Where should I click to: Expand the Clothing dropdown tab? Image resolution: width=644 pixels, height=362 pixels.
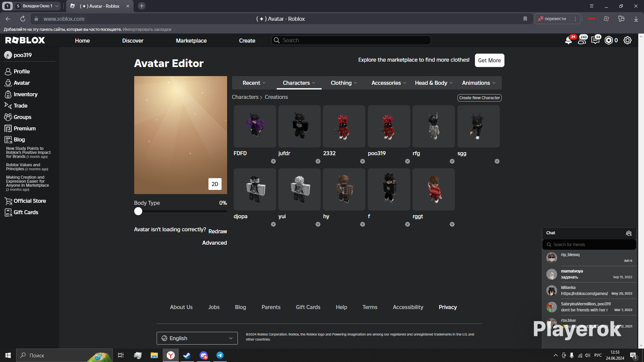344,83
